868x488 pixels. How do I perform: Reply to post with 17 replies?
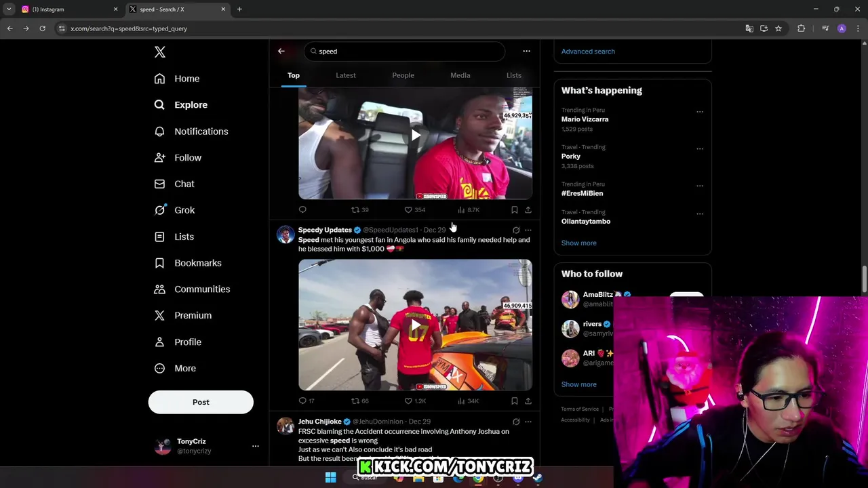coord(307,401)
